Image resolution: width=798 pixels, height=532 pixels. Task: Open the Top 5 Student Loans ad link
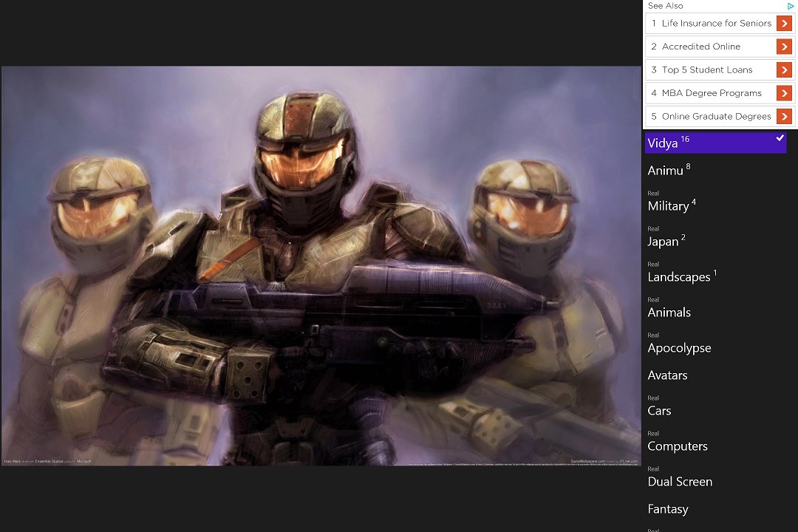point(720,69)
